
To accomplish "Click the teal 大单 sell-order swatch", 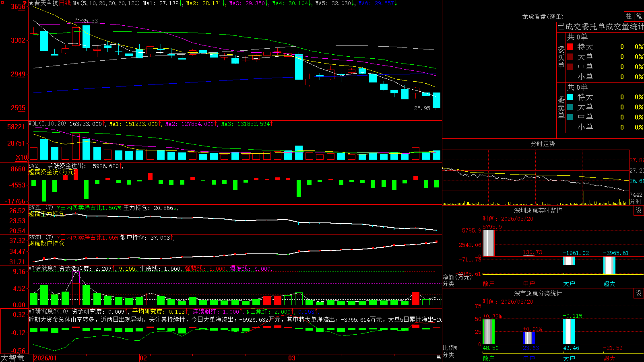I will 570,107.
